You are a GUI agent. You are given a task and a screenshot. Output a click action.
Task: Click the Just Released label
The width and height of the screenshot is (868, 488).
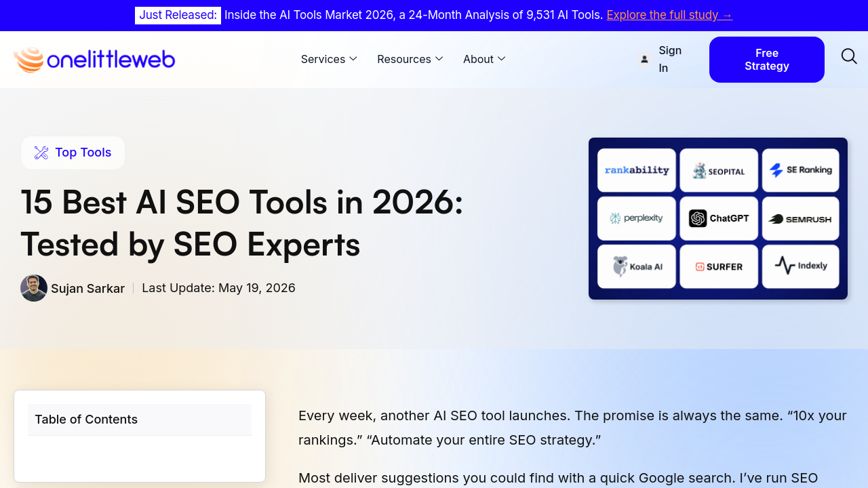(178, 15)
